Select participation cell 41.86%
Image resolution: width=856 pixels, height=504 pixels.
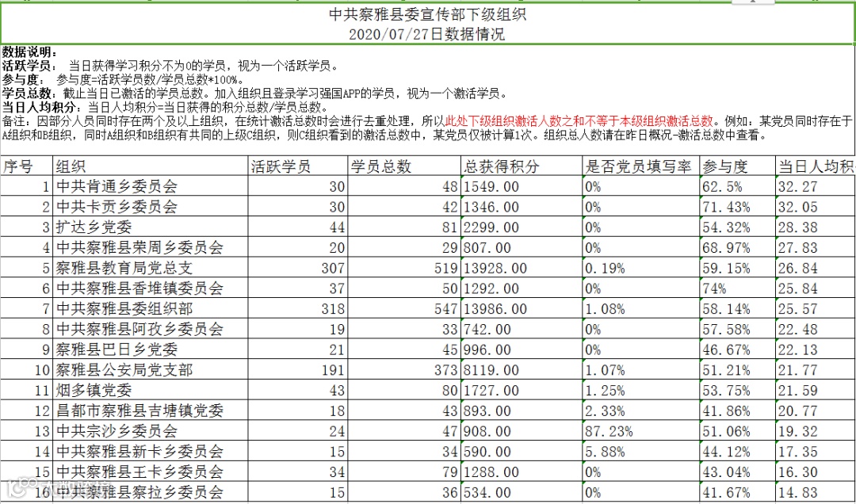click(738, 410)
